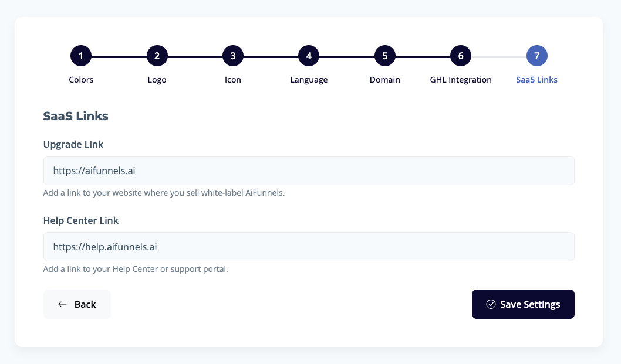The image size is (621, 364).
Task: Click the active step 7 circle
Action: 537,56
